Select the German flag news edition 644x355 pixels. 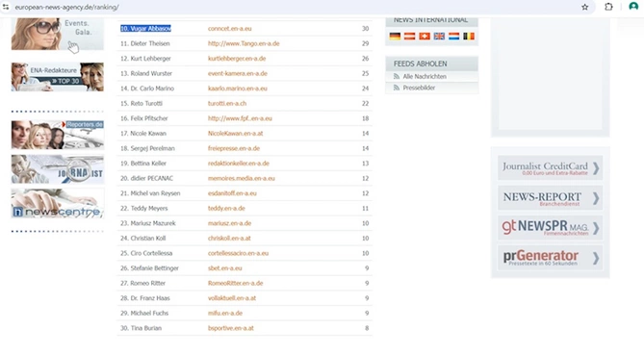tap(395, 37)
